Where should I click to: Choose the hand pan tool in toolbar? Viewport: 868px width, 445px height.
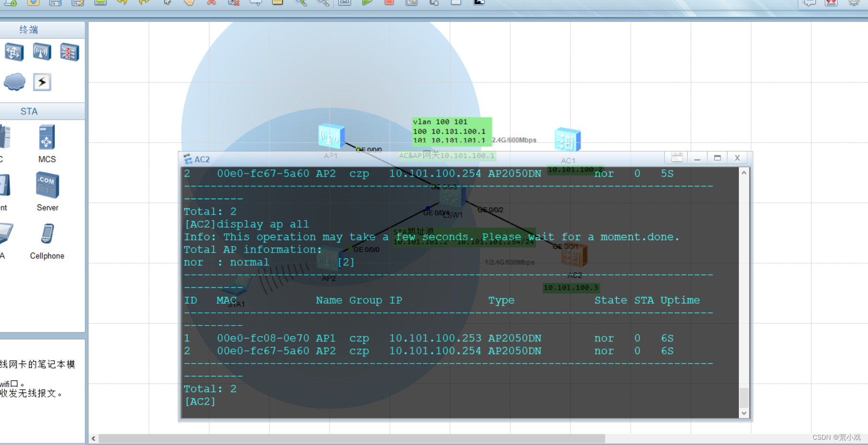(189, 2)
